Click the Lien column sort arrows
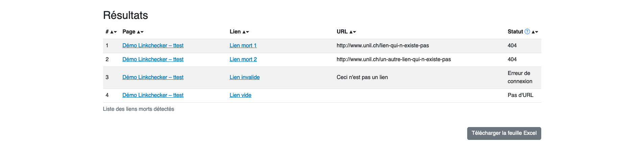Viewport: 644px width, 148px height. 246,32
